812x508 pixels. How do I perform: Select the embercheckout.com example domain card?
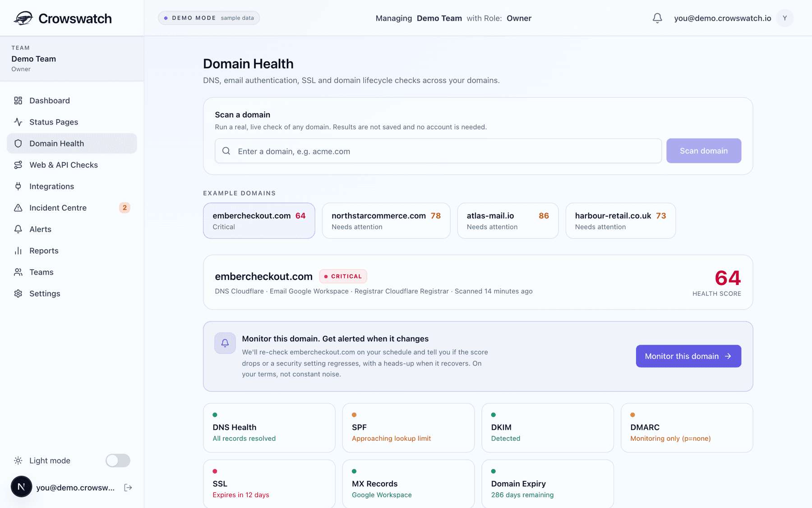(x=259, y=221)
